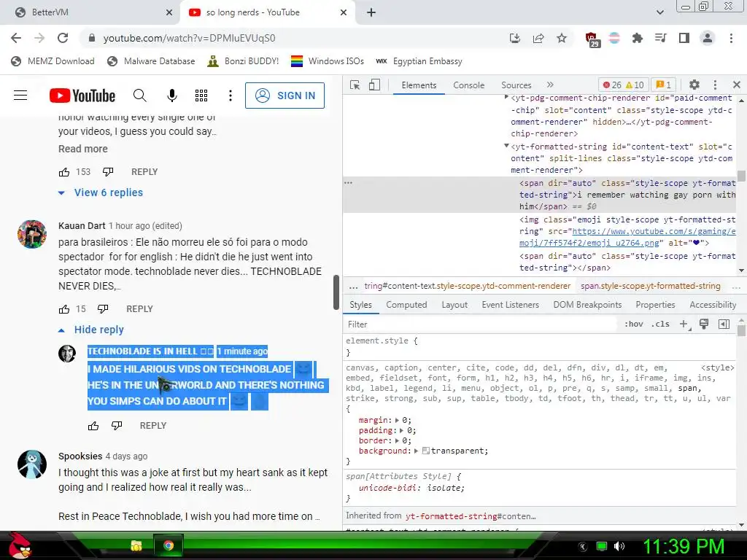Open Chrome three-dot menu

coord(731,38)
